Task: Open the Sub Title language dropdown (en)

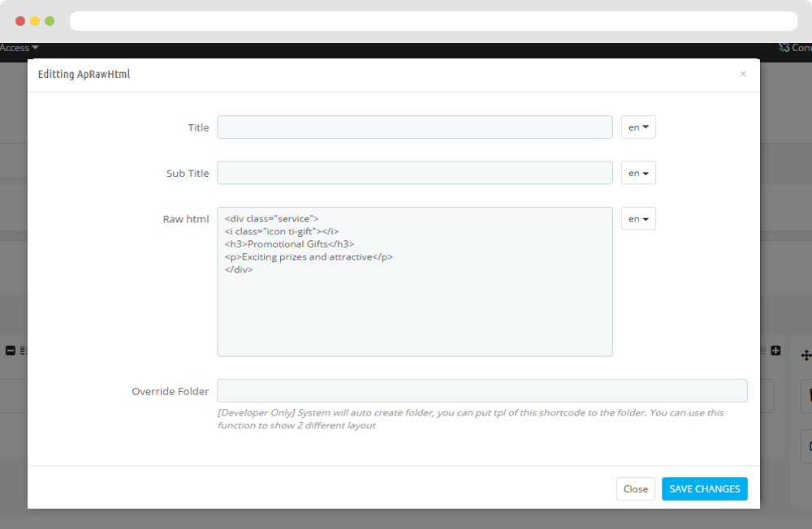Action: click(638, 173)
